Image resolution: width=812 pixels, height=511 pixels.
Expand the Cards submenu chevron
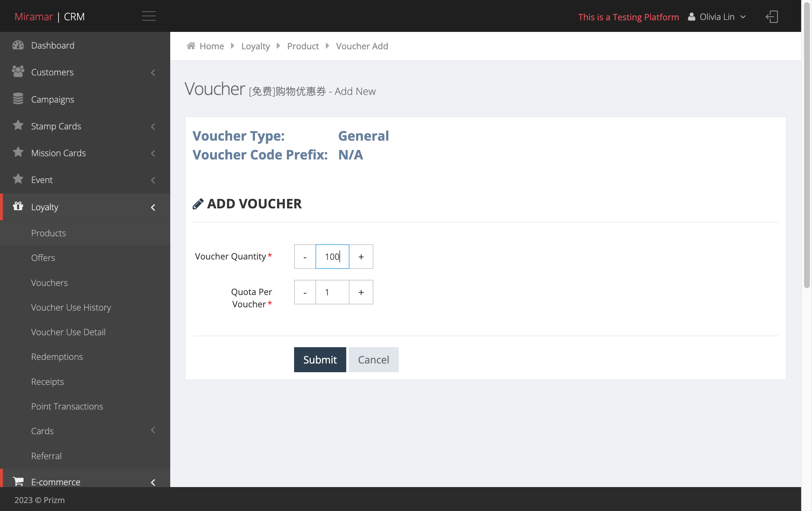(153, 430)
